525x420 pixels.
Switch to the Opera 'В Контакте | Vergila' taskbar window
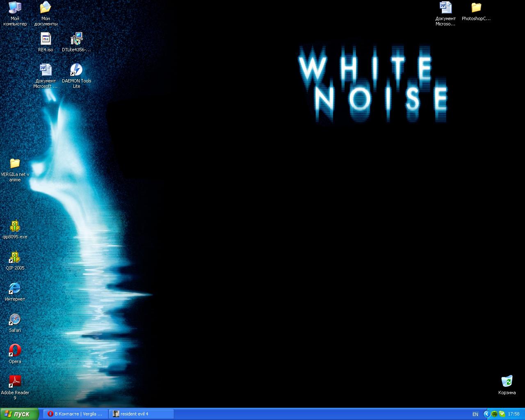click(76, 414)
